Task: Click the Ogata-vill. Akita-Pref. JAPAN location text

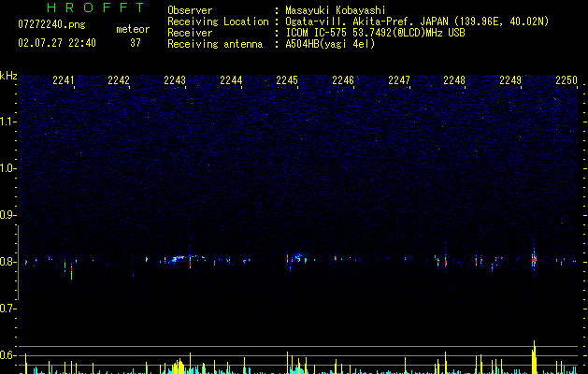Action: click(417, 22)
